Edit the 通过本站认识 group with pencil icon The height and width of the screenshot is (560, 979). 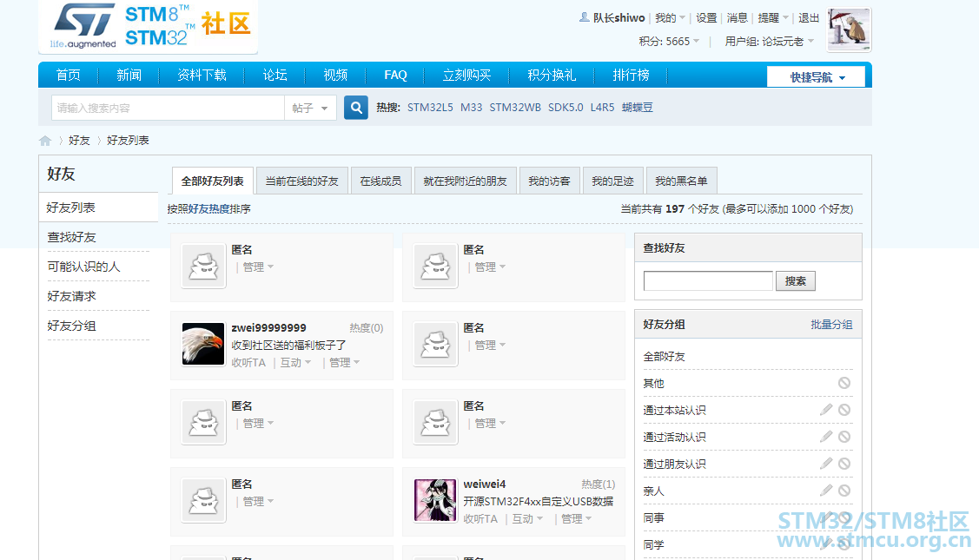[x=826, y=410]
